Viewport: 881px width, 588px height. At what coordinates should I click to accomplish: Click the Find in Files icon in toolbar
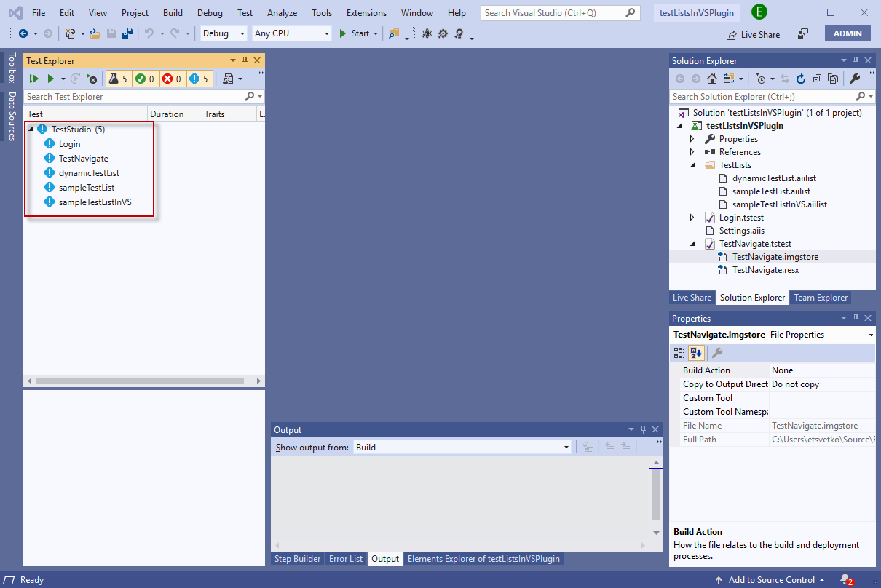pyautogui.click(x=394, y=33)
